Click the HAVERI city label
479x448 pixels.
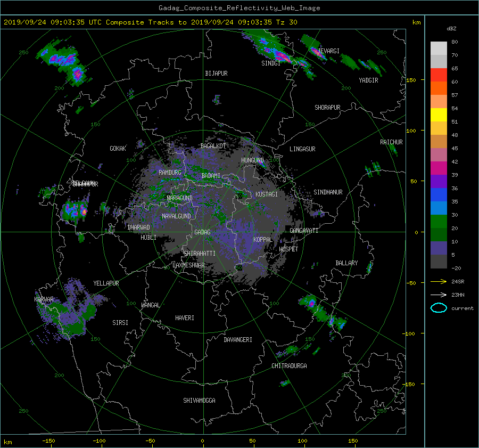[185, 318]
